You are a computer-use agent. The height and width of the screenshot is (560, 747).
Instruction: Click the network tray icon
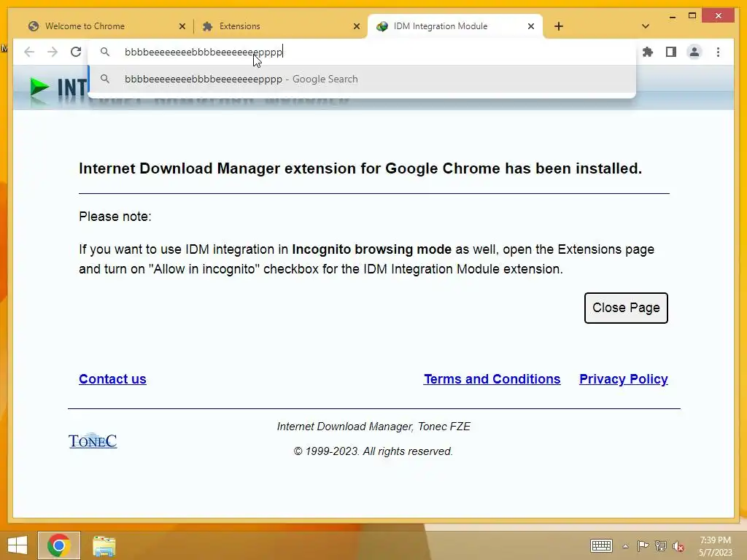660,545
